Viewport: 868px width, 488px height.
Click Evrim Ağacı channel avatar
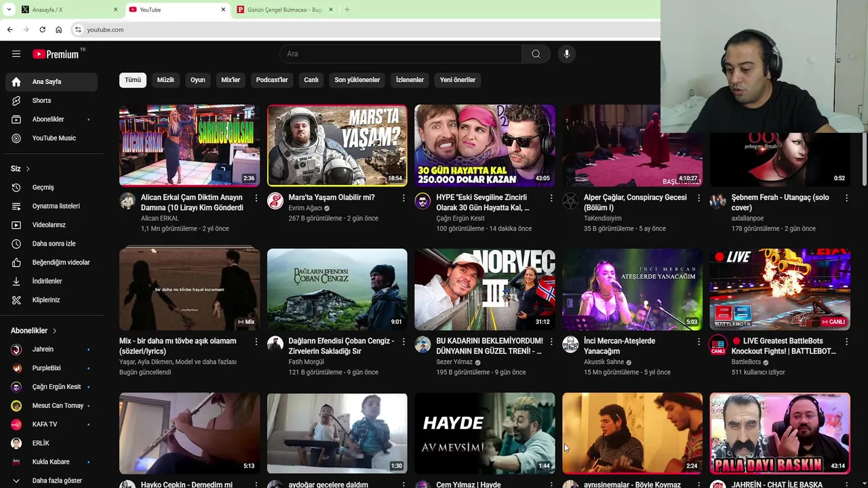[x=275, y=201]
